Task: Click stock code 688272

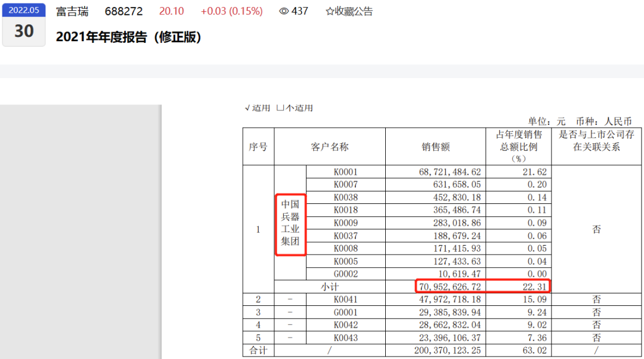Action: [123, 11]
